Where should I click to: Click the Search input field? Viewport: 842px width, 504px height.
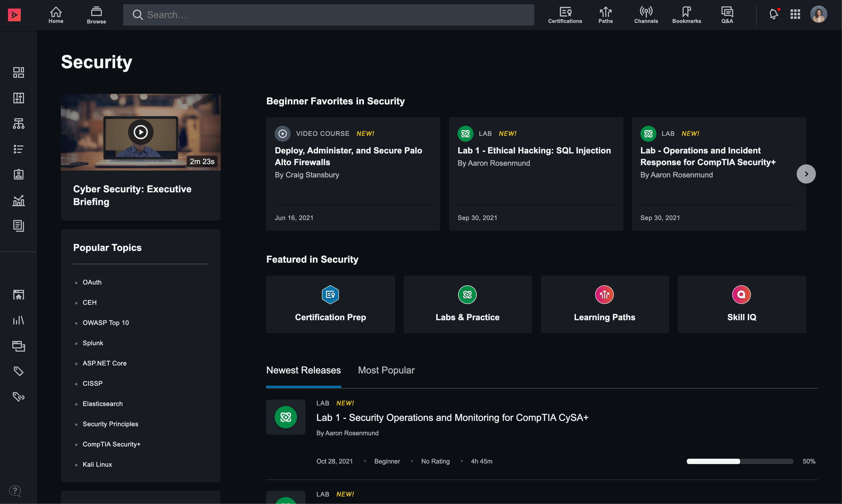328,15
